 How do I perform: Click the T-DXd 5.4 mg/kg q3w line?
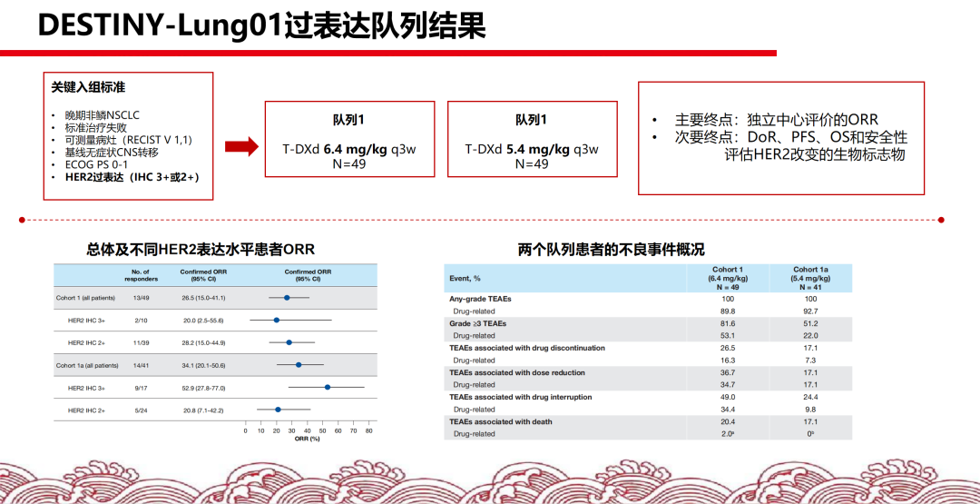[531, 150]
